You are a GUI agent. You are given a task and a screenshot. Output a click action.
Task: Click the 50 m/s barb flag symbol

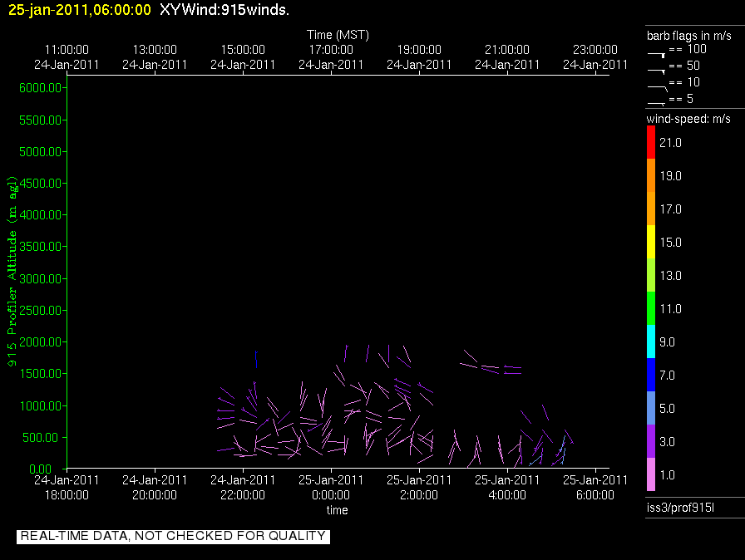656,71
